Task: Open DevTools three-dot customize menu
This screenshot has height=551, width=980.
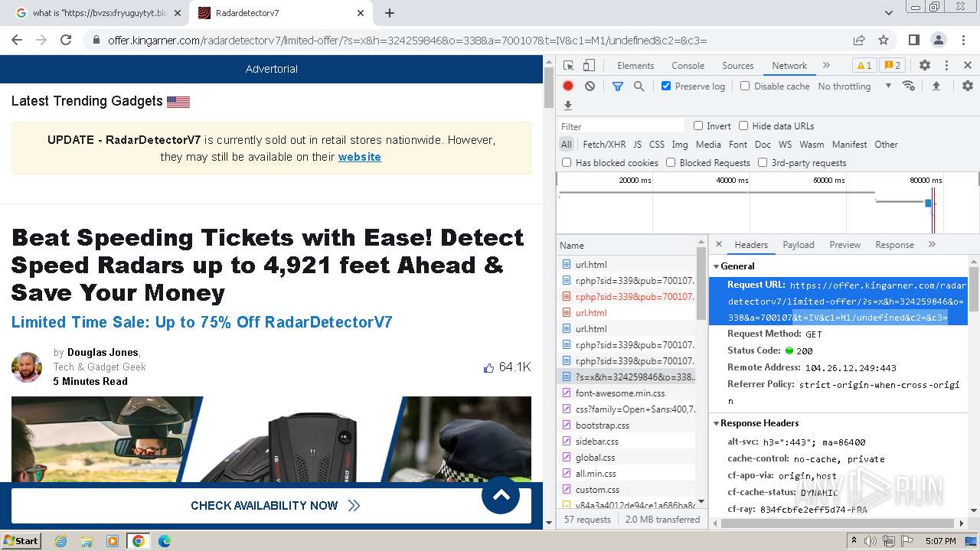Action: point(946,66)
